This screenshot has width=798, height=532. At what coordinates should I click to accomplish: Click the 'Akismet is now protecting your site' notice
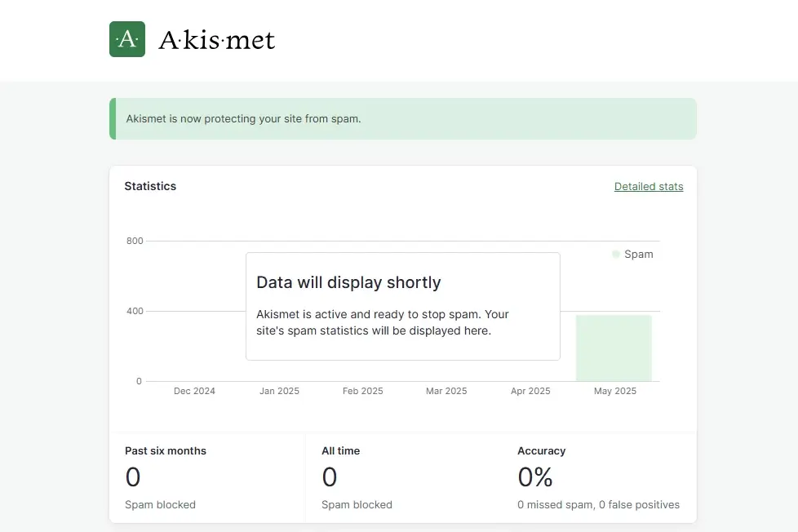403,118
